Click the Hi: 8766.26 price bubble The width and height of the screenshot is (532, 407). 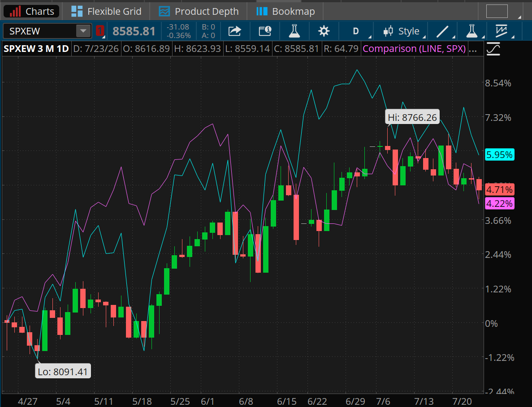click(412, 118)
